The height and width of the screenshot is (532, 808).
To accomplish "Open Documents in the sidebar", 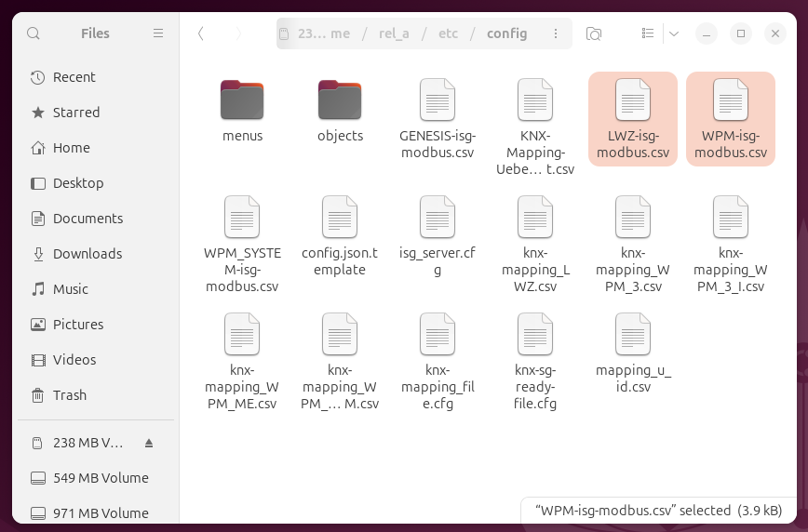I will 96,219.
